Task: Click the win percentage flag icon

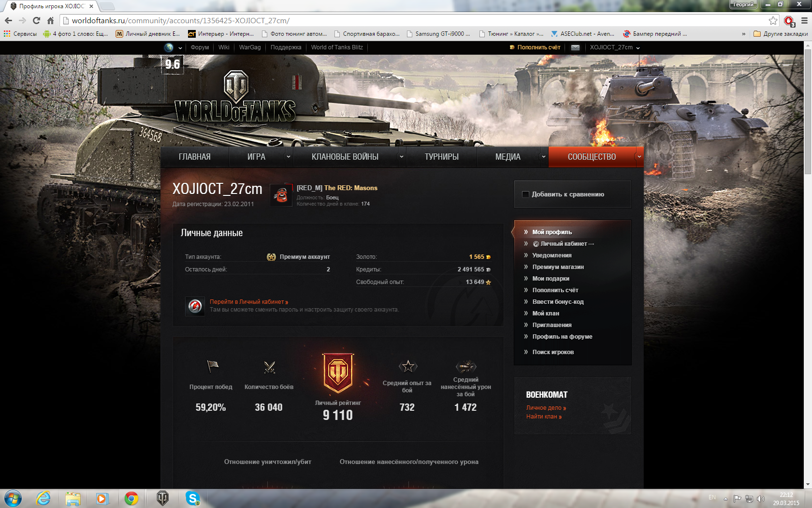Action: click(212, 367)
